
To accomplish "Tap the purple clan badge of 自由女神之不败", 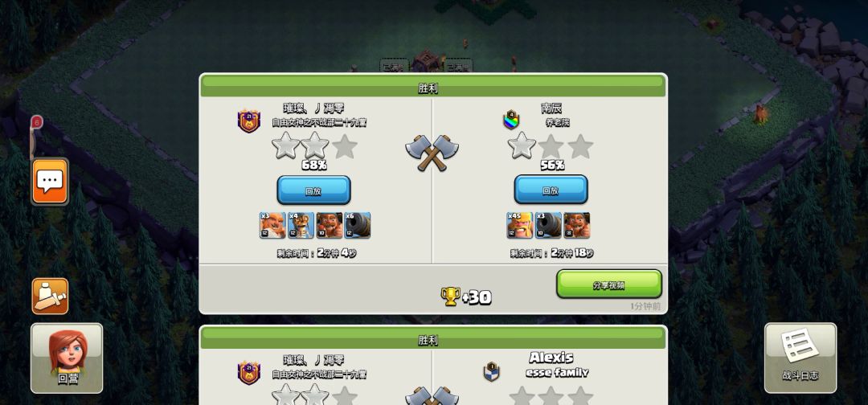I will coord(249,121).
